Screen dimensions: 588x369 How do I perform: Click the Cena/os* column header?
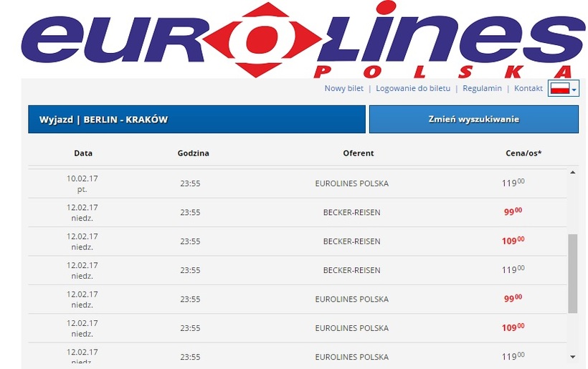pyautogui.click(x=523, y=153)
